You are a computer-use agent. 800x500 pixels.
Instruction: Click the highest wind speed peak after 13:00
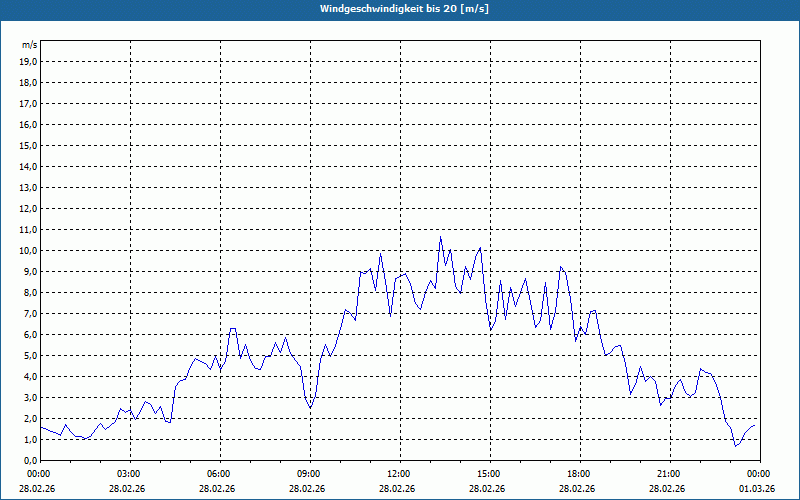[440, 237]
